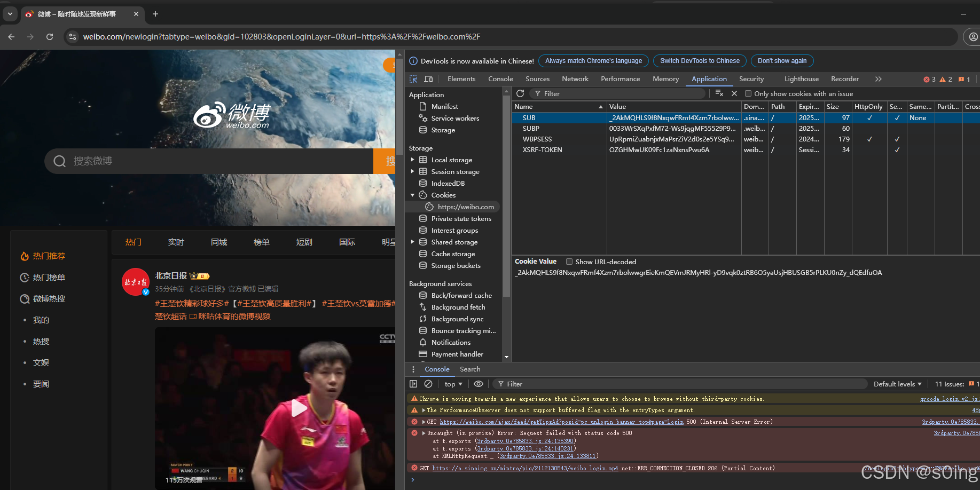Select Cache storage item
This screenshot has height=490, width=980.
453,254
